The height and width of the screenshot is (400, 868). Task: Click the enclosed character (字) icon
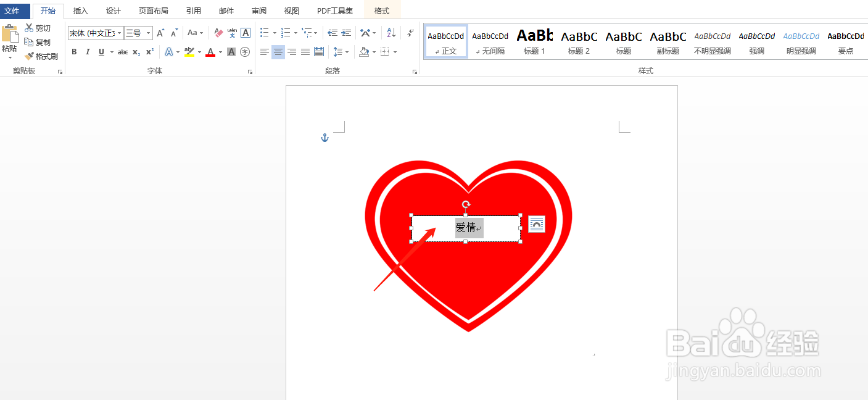click(245, 52)
